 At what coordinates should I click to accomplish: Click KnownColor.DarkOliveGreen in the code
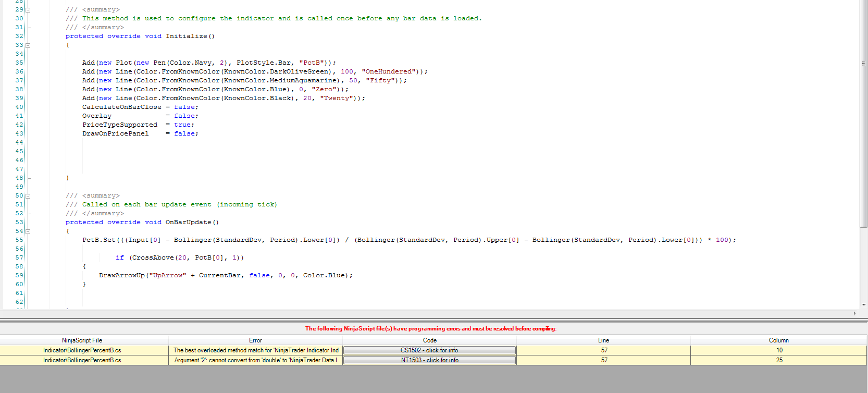tap(277, 71)
